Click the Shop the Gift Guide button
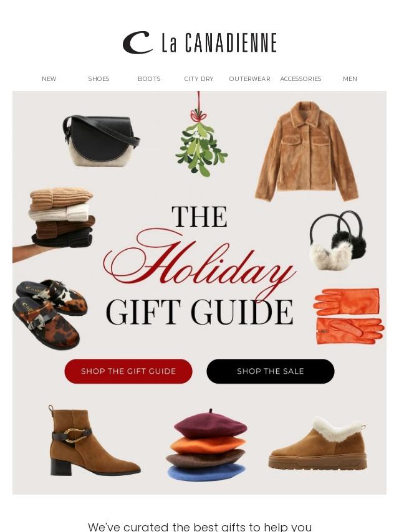Viewport: 399px width, 532px height. (128, 371)
